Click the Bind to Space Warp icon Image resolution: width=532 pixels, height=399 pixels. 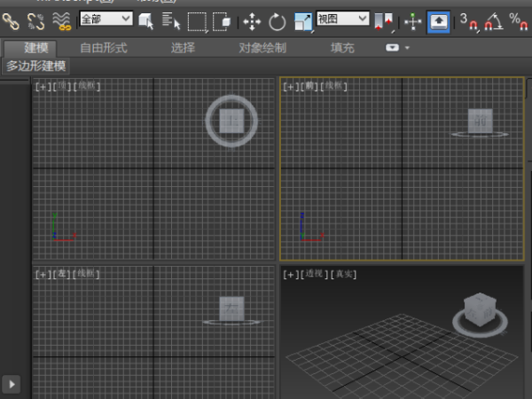(61, 20)
